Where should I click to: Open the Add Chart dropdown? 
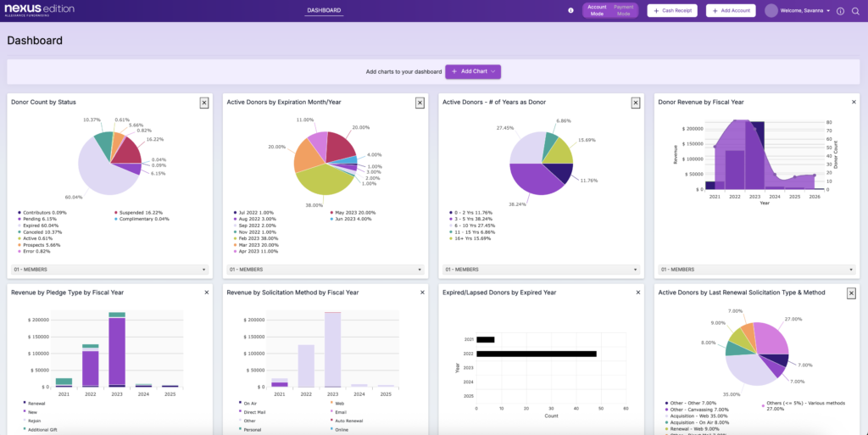click(x=473, y=71)
